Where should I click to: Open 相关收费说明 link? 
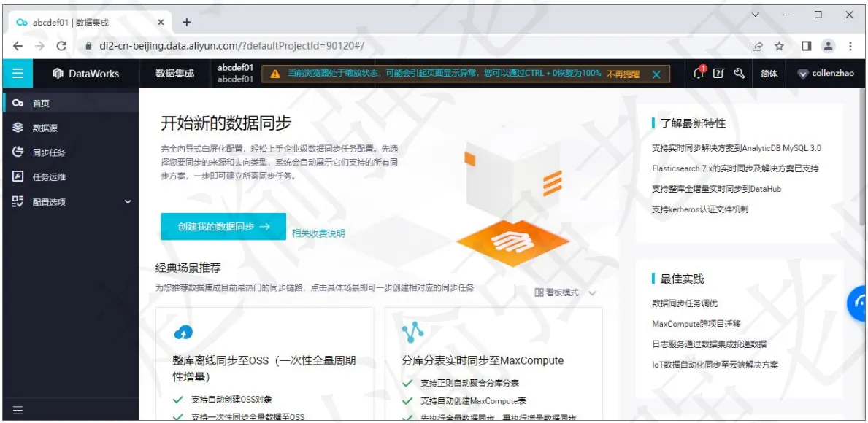click(x=318, y=233)
